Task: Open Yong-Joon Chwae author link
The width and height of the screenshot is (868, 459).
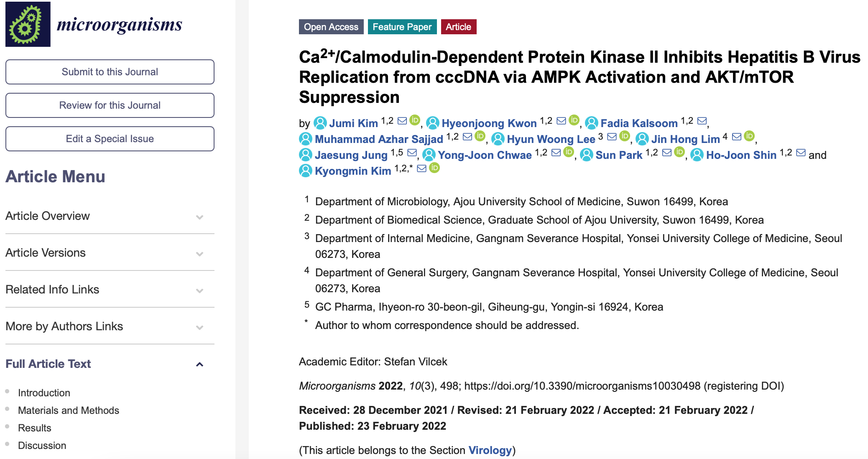Action: click(485, 155)
